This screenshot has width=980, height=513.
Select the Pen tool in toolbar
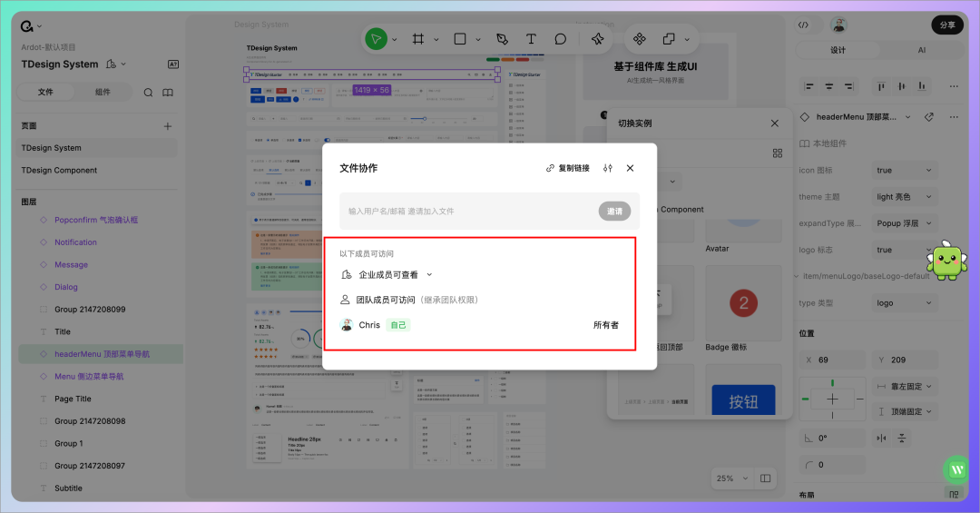pyautogui.click(x=502, y=39)
